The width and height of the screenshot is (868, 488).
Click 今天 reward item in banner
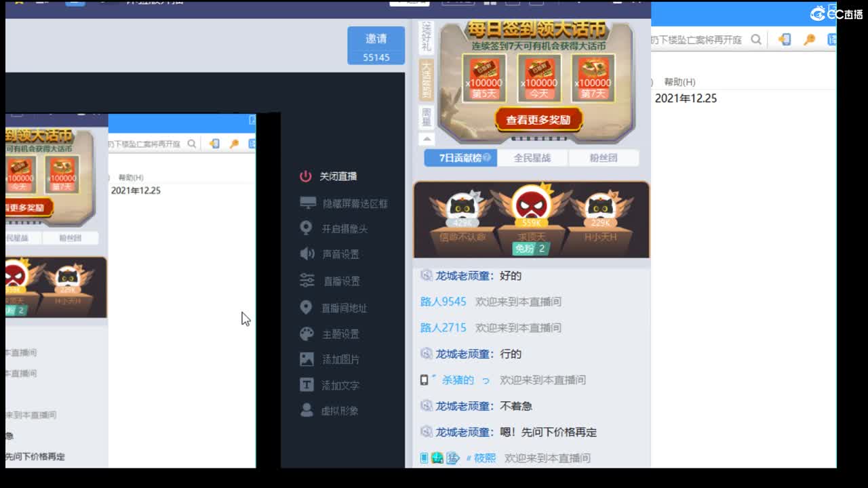point(539,78)
